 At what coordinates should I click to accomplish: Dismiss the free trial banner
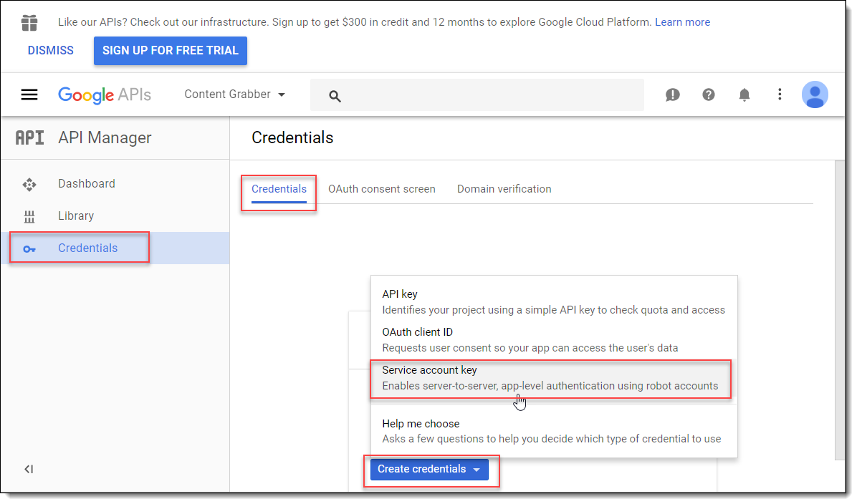(51, 51)
